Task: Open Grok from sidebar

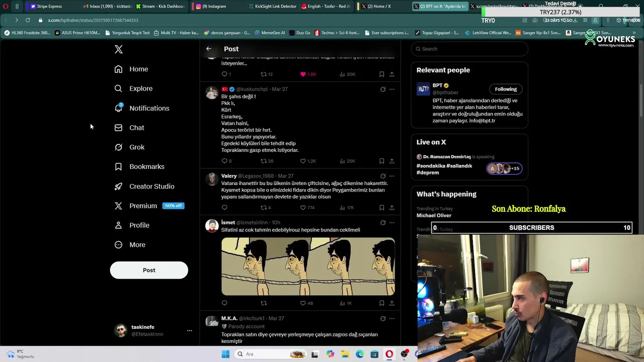Action: coord(129,147)
